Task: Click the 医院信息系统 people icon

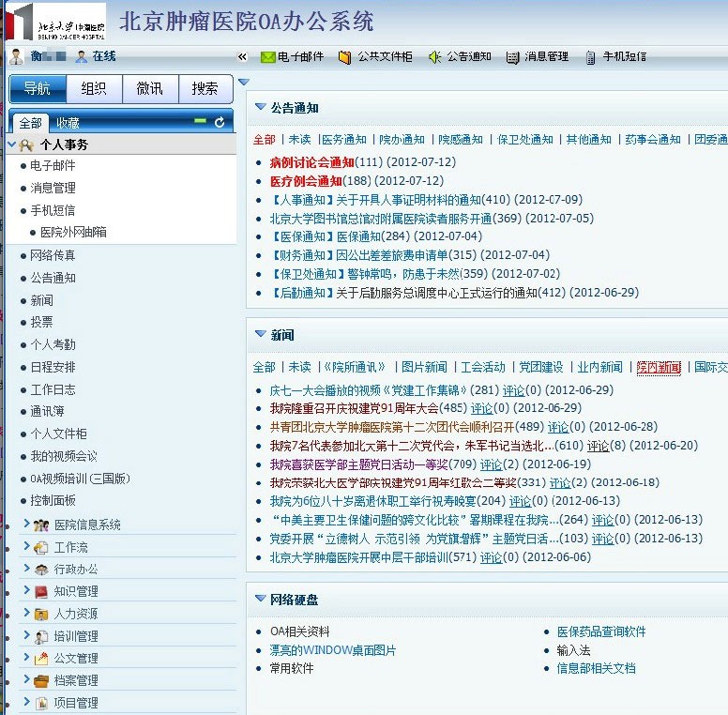Action: click(41, 525)
